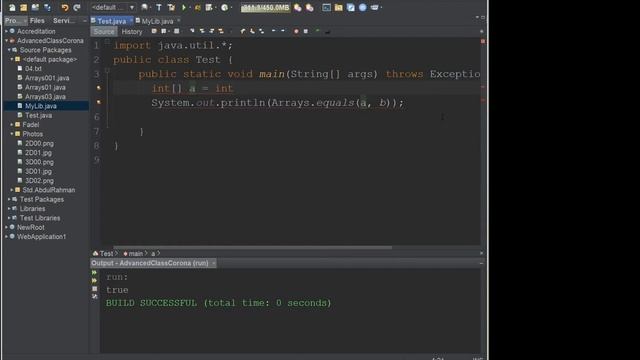640x360 pixels.
Task: Close the MyLib.java editor tab
Action: tap(179, 20)
